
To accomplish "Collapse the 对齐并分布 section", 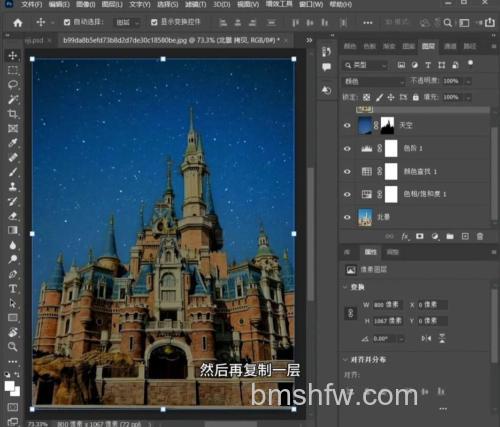I will coord(346,360).
